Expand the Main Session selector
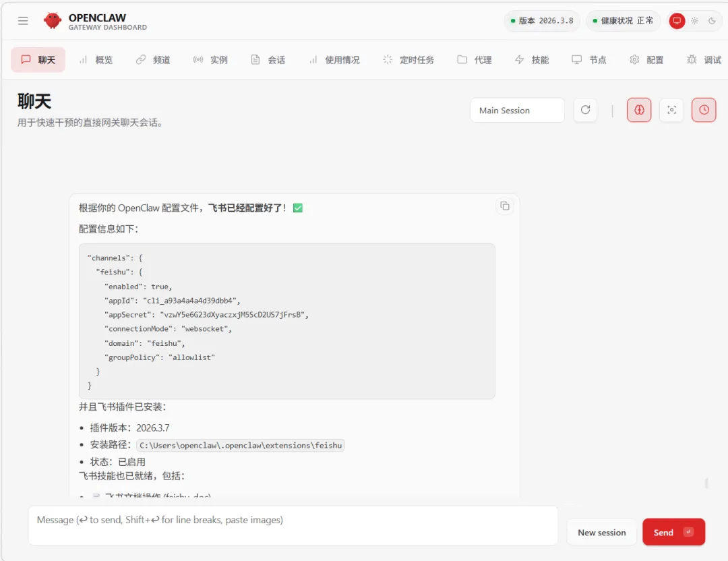The width and height of the screenshot is (728, 561). [517, 111]
